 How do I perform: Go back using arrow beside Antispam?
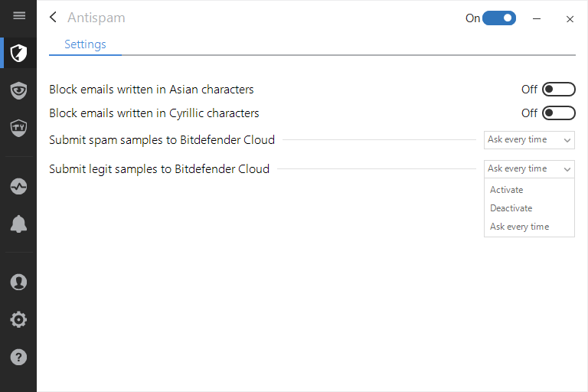(x=53, y=18)
